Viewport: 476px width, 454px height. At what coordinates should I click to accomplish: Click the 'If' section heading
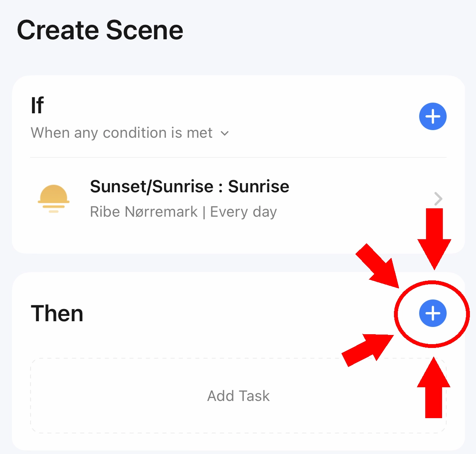click(x=37, y=105)
